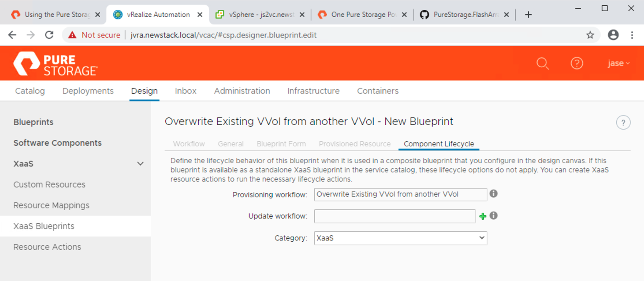Open the Infrastructure top navigation tab
644x281 pixels.
coord(313,91)
